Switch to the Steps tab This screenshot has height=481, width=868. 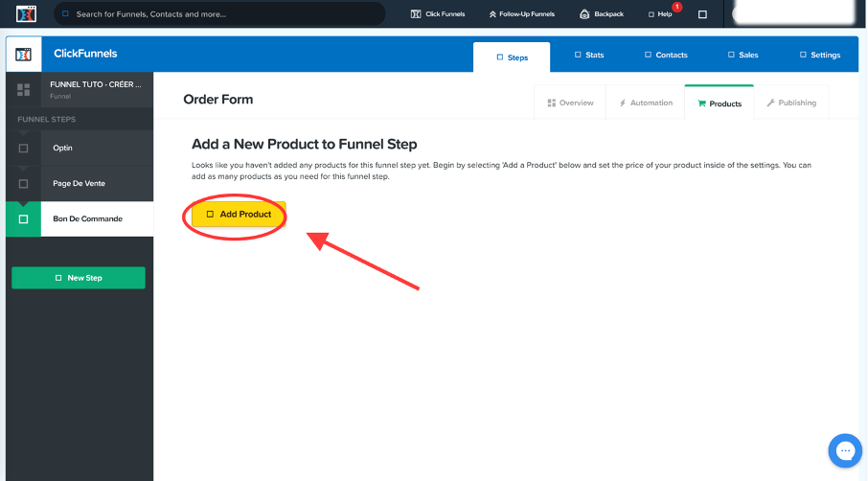pyautogui.click(x=512, y=57)
